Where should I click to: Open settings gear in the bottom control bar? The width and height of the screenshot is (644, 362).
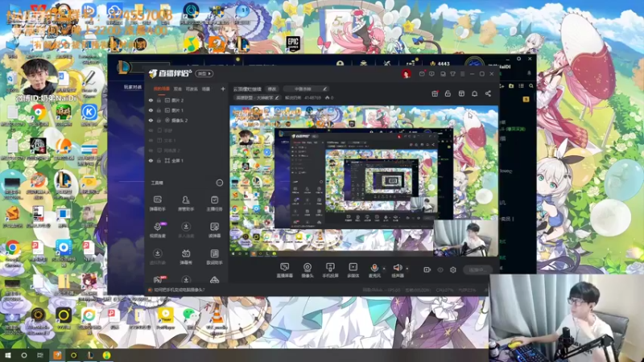tap(453, 269)
